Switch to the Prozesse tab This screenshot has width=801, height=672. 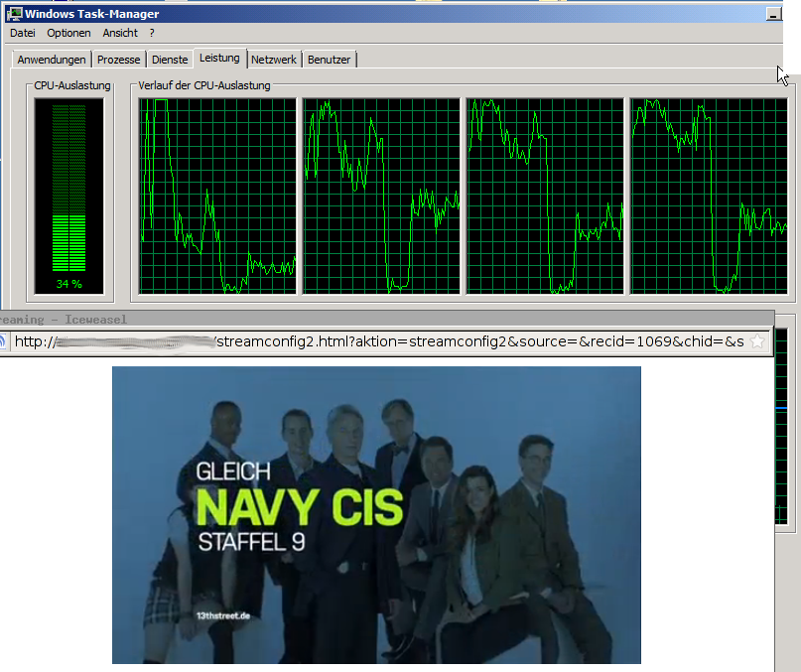point(118,60)
